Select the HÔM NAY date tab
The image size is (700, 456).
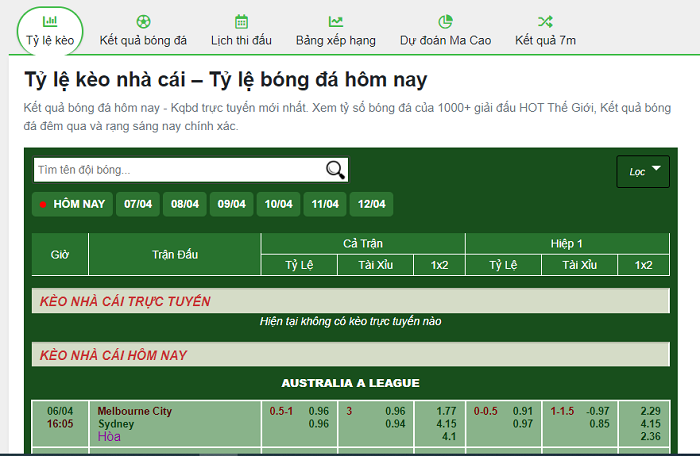coord(72,204)
